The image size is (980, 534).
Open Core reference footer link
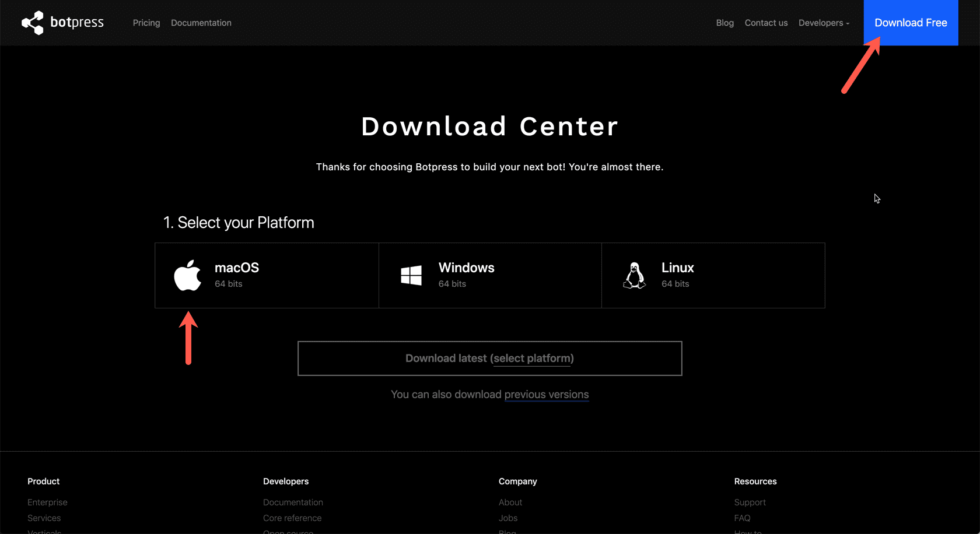click(292, 518)
